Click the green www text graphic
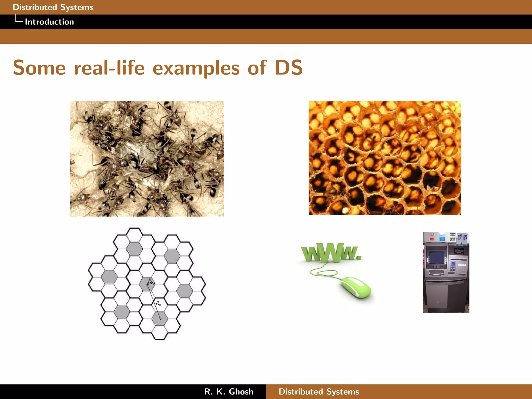The width and height of the screenshot is (532, 399). 330,252
